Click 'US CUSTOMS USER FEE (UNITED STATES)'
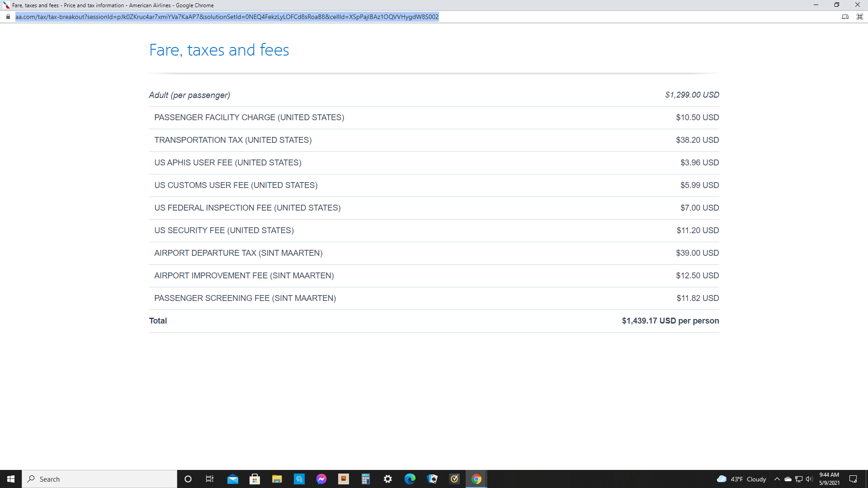The image size is (868, 488). pyautogui.click(x=236, y=185)
